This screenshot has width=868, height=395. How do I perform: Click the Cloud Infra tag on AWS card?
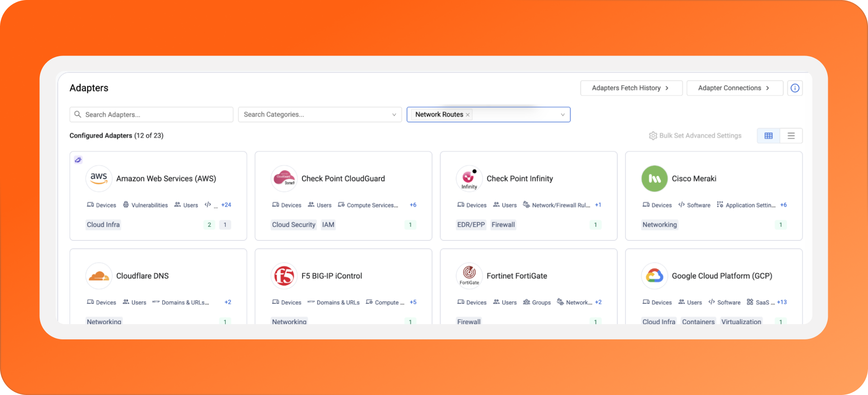point(103,225)
